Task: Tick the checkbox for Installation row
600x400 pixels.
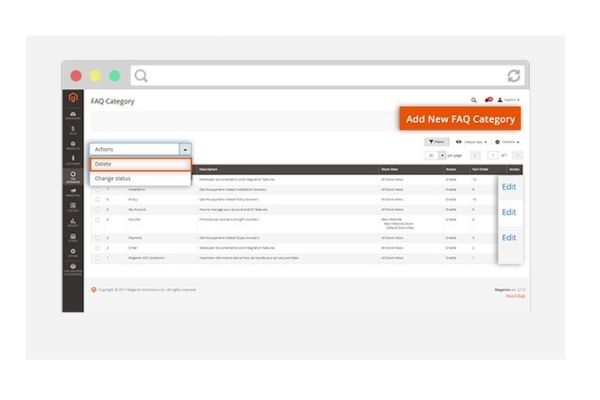Action: 97,189
